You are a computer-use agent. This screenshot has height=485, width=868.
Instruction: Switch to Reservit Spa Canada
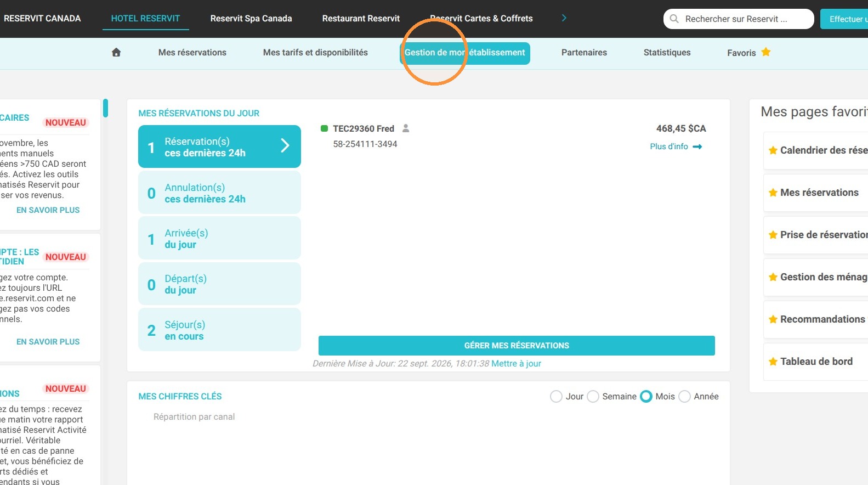point(251,18)
